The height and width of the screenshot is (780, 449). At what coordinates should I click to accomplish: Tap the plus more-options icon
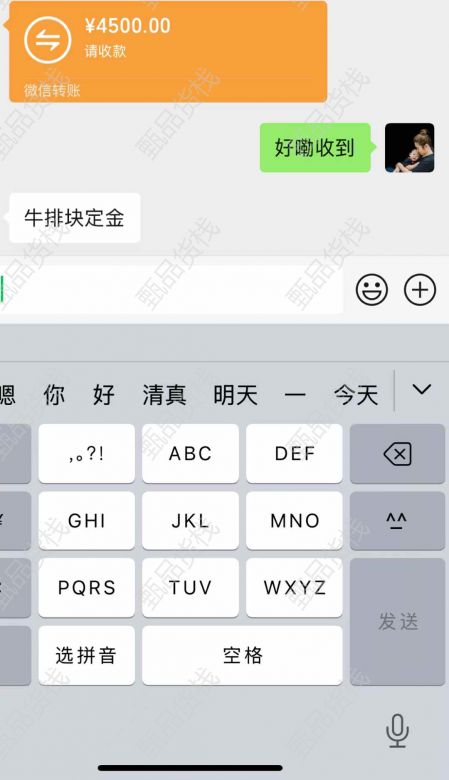click(420, 289)
